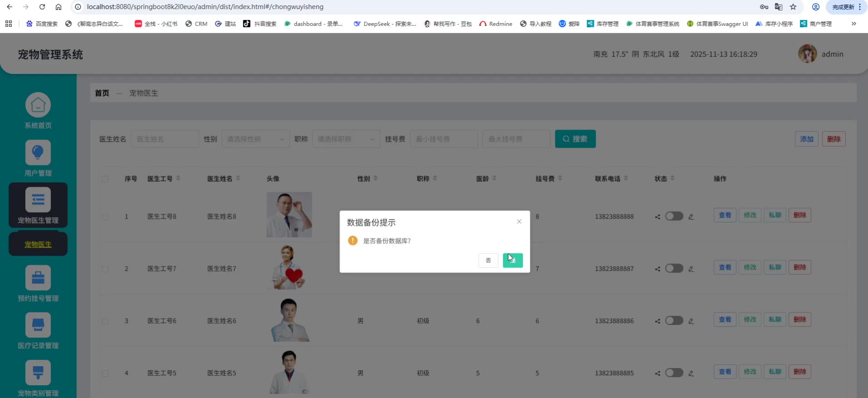
Task: Click the 宠物类别管理 sidebar icon
Action: pyautogui.click(x=38, y=373)
